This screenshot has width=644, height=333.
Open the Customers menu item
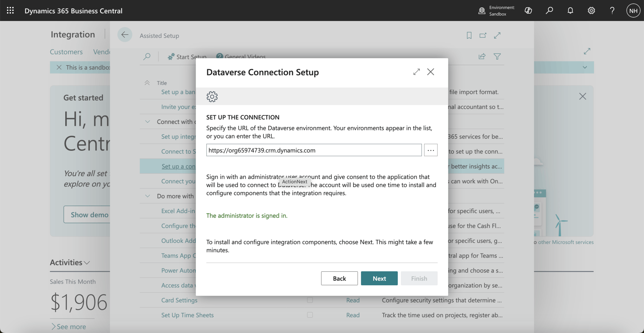pyautogui.click(x=66, y=52)
